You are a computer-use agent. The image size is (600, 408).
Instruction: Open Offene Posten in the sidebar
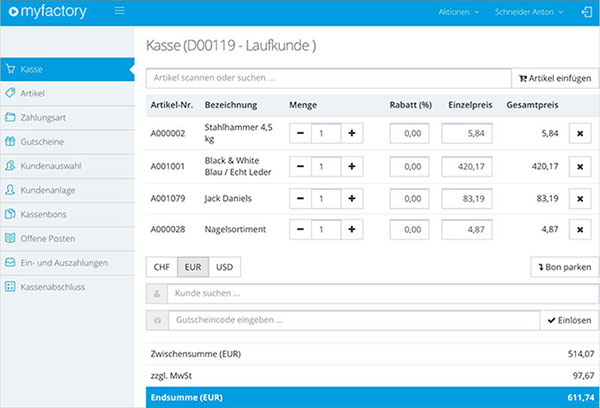tap(67, 238)
